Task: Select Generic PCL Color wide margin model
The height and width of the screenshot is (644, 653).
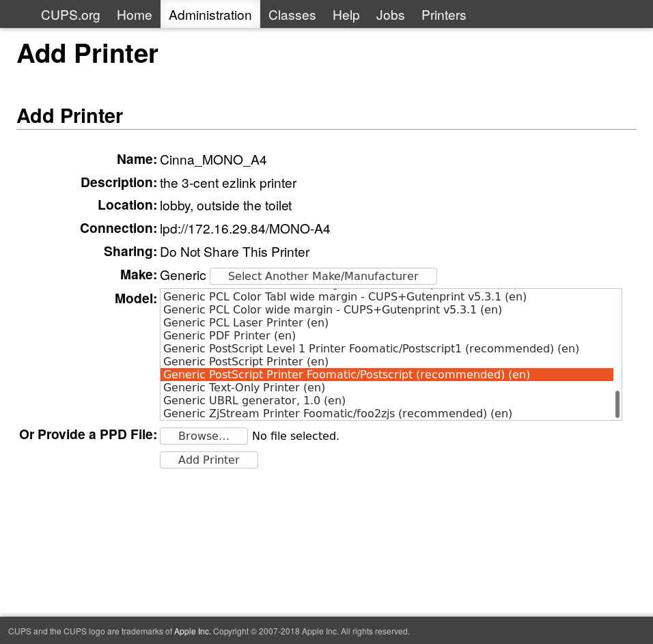Action: click(387, 310)
